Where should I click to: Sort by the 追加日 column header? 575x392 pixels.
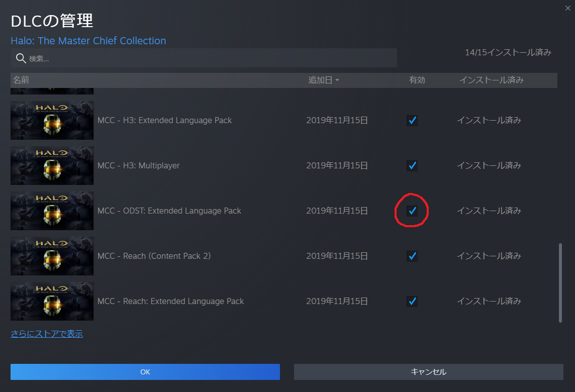324,80
